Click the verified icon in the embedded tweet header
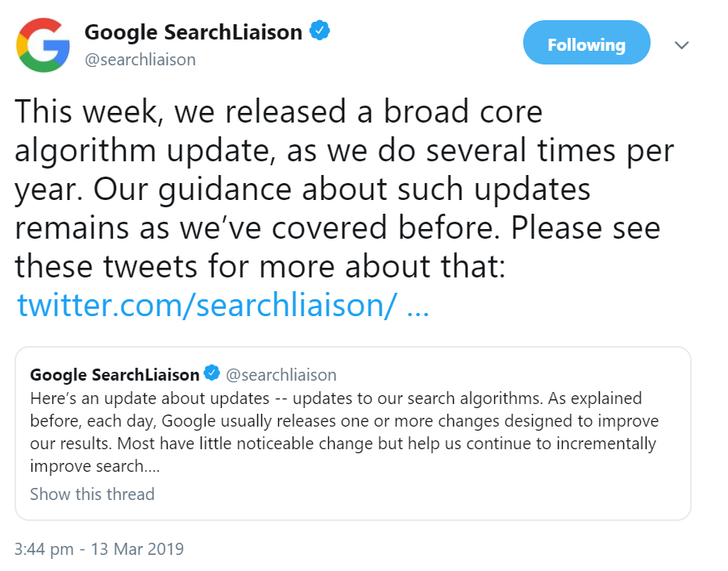The height and width of the screenshot is (571, 728). [x=213, y=373]
